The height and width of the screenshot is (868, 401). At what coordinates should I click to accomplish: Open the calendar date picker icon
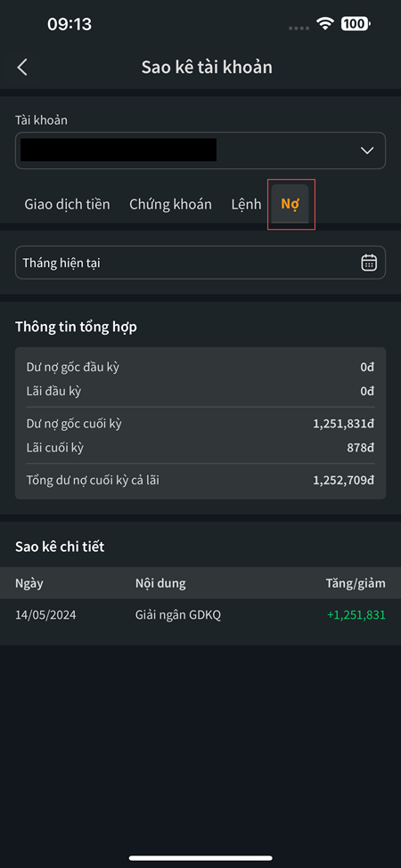(369, 263)
